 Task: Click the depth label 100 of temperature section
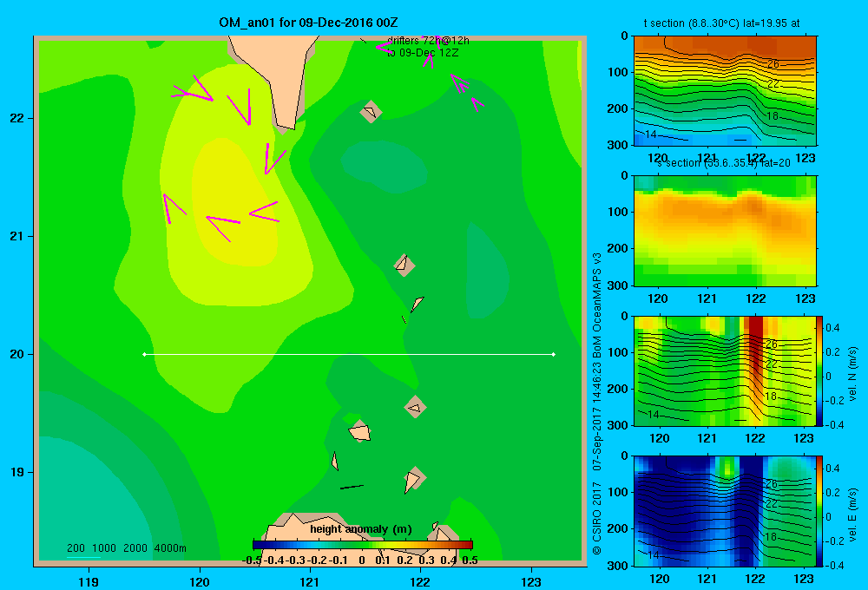pos(618,72)
